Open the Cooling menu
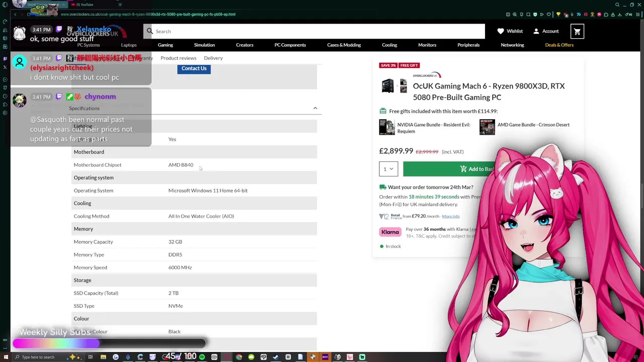644x362 pixels. point(389,45)
